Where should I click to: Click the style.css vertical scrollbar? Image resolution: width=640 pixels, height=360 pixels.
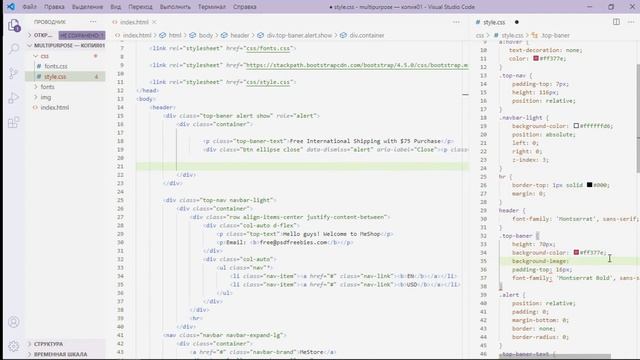click(638, 118)
